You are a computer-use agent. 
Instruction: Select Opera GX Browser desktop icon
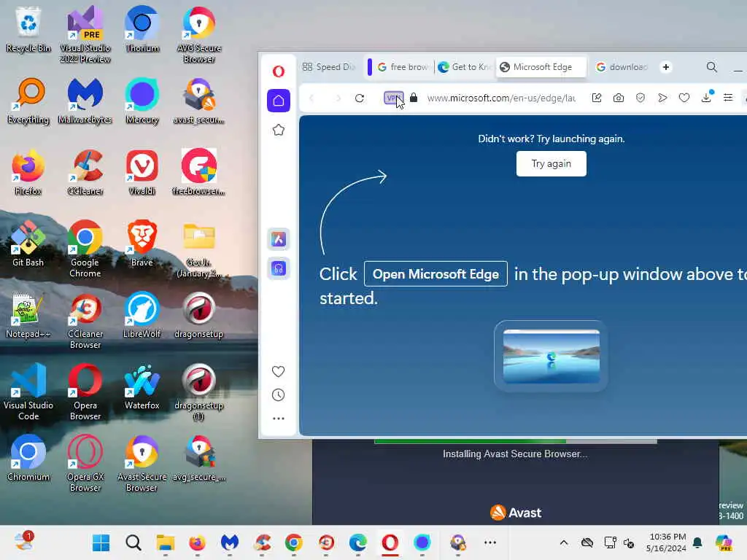tap(85, 463)
